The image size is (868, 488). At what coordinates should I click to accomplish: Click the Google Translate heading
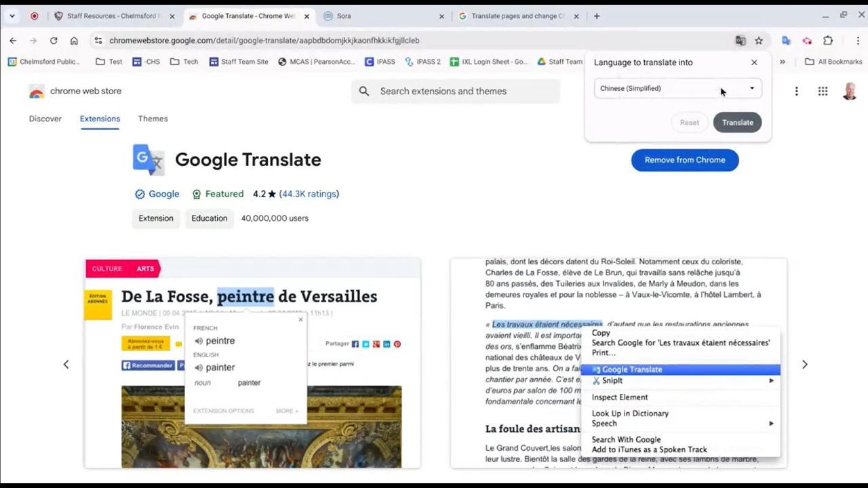coord(248,160)
